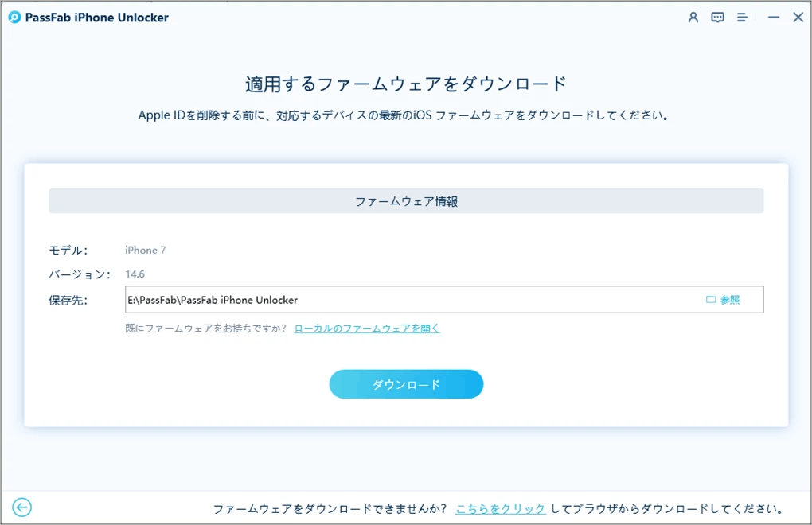
Task: Open the ローカルのファームウェアを開く link
Action: [367, 329]
